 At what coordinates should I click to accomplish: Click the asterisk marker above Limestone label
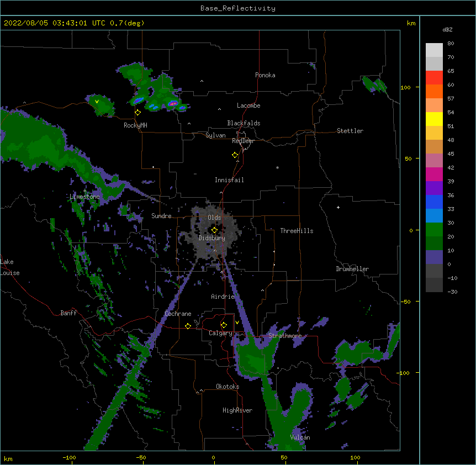84,191
